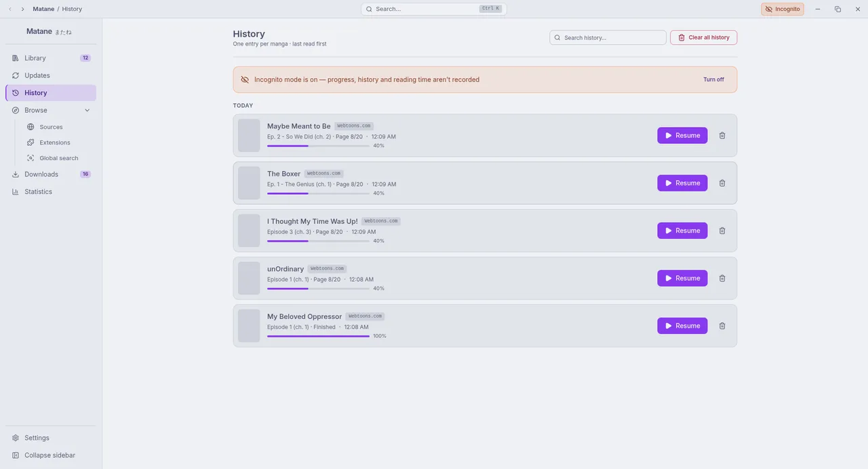Open unOrdinary cover thumbnail
Viewport: 868px width, 469px height.
[x=249, y=278]
